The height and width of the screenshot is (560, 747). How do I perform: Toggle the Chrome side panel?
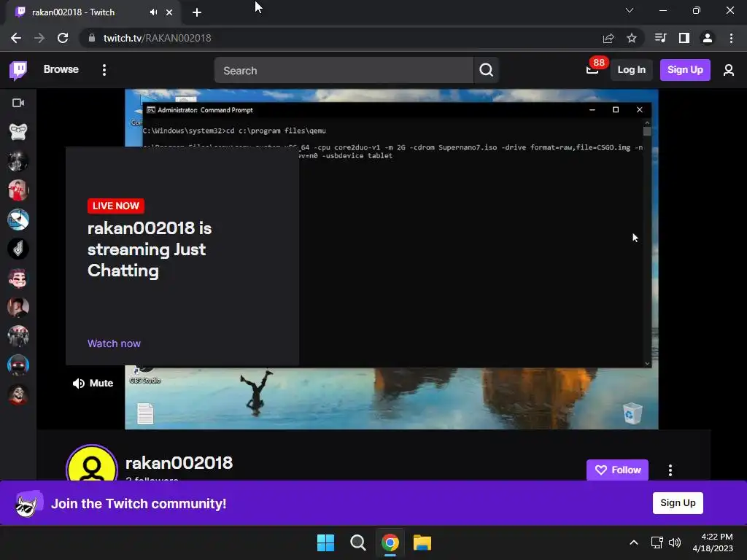click(684, 38)
